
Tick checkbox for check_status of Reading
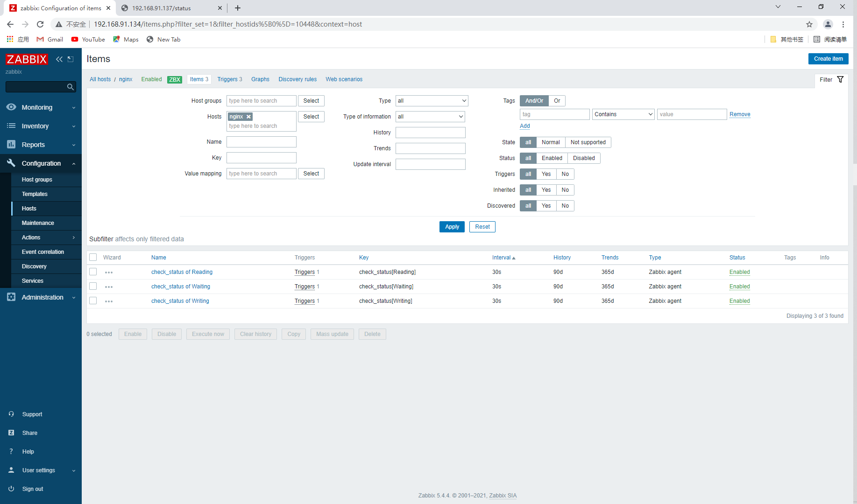click(93, 272)
